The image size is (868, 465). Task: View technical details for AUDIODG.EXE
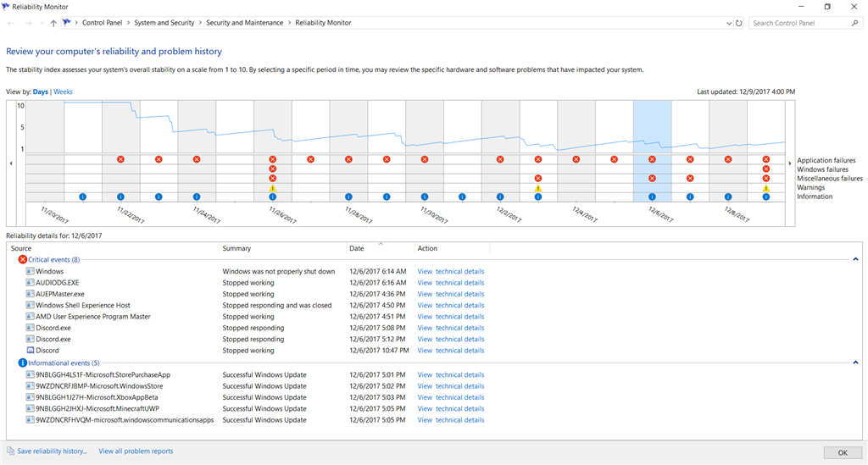451,283
